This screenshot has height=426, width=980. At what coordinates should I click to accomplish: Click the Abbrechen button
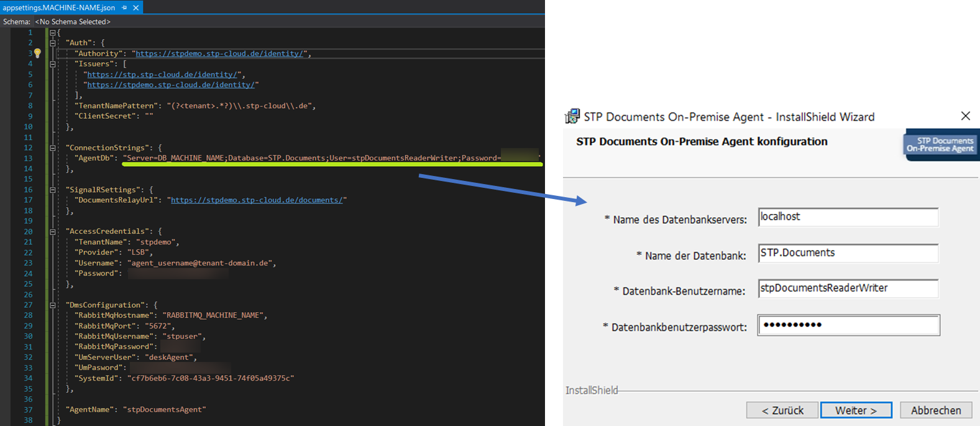pos(936,410)
